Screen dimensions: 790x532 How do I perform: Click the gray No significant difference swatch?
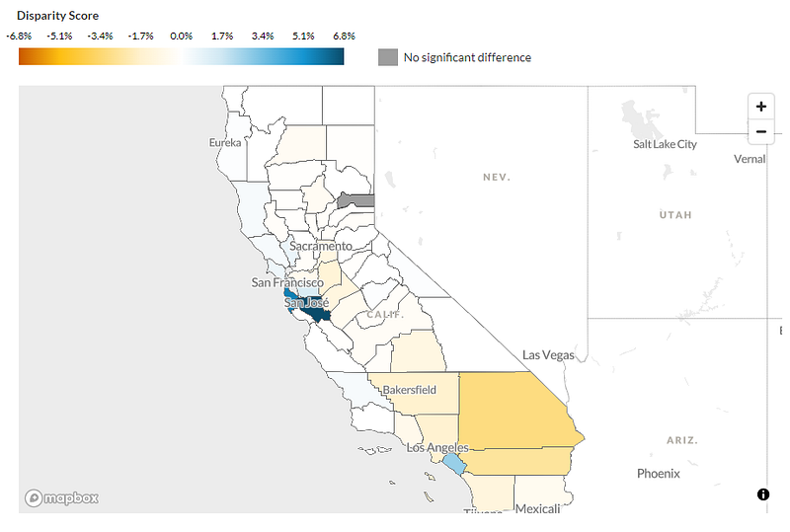[x=388, y=57]
